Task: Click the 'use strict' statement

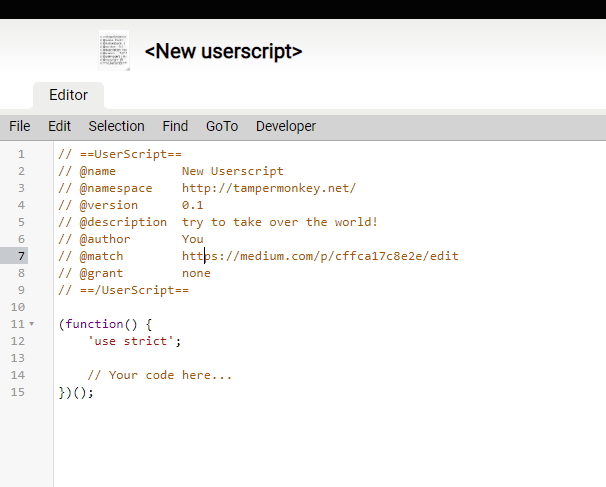Action: click(x=134, y=341)
